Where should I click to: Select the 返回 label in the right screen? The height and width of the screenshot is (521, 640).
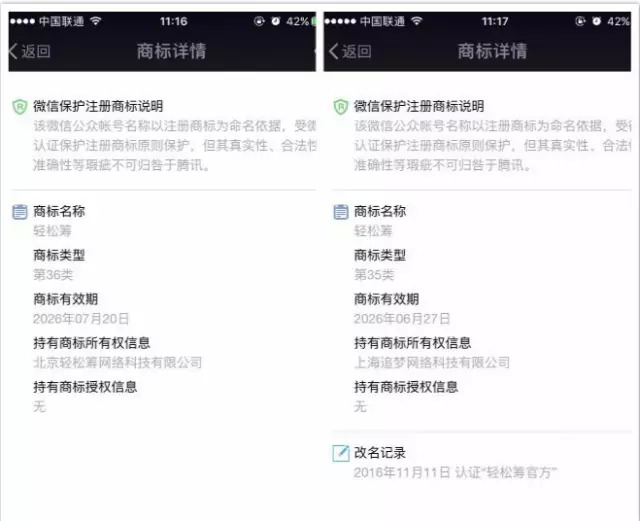pos(357,51)
